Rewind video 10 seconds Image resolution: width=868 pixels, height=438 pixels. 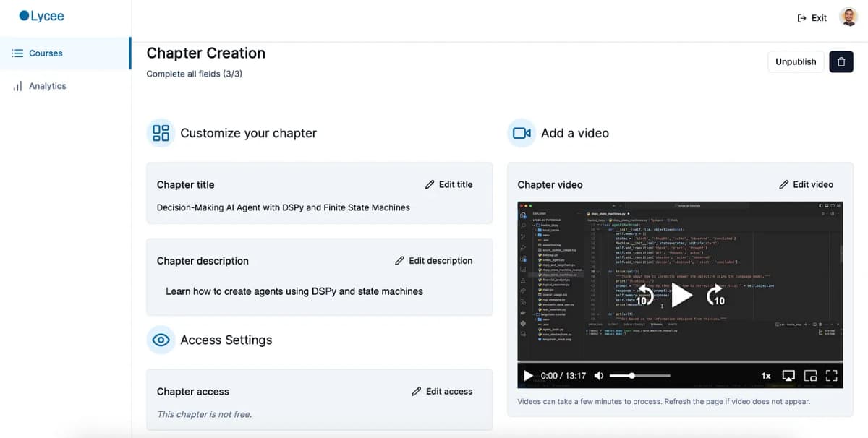[x=645, y=296]
